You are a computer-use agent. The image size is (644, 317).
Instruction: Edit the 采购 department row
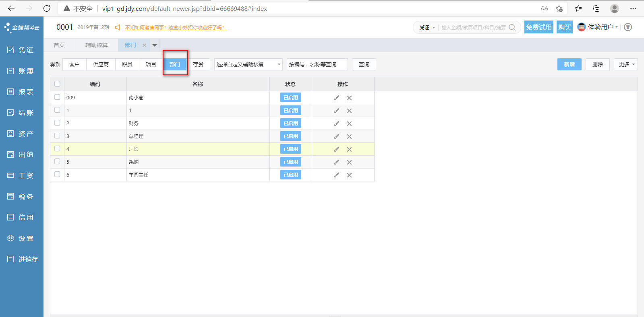click(x=337, y=162)
